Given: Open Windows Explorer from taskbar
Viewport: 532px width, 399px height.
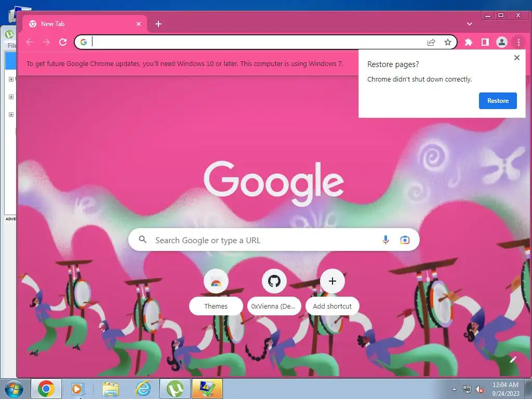Looking at the screenshot, I should pos(111,389).
